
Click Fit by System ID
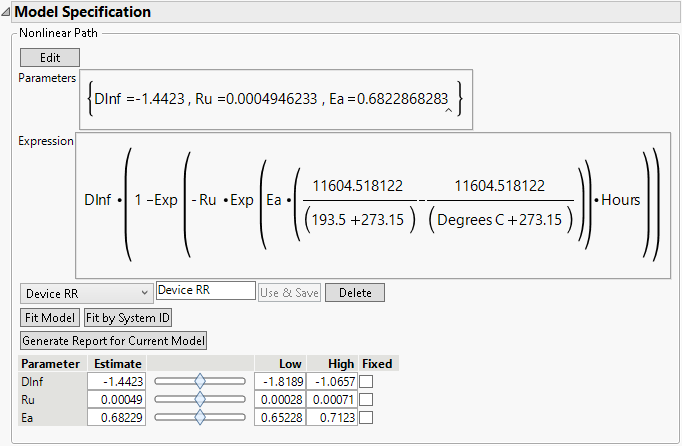(128, 318)
